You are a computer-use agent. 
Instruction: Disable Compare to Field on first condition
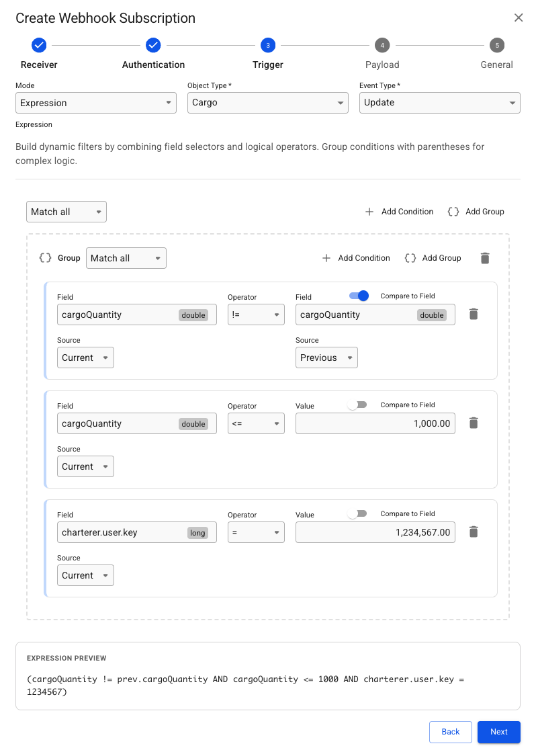pos(359,296)
